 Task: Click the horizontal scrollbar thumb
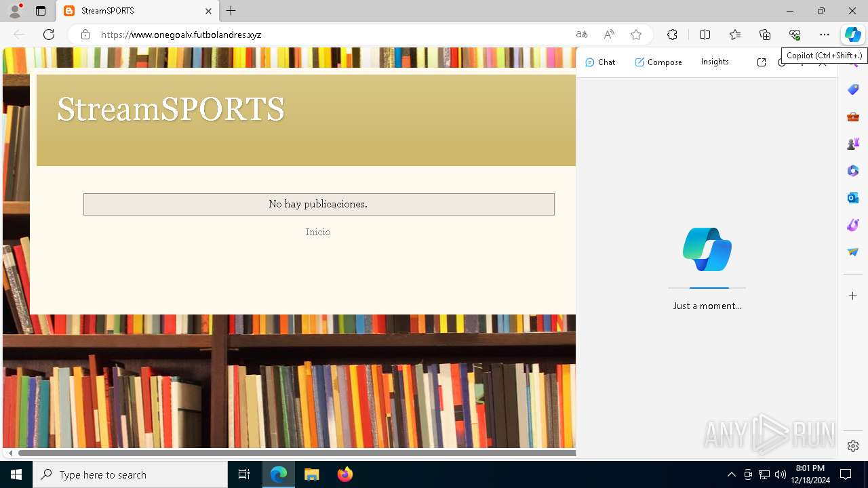pyautogui.click(x=297, y=453)
